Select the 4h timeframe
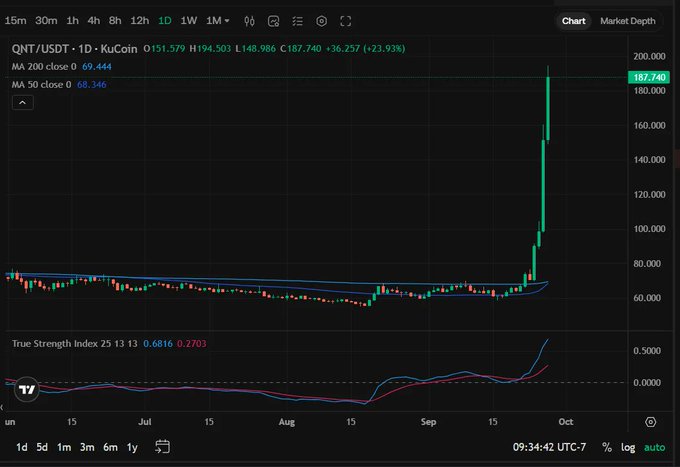The height and width of the screenshot is (467, 680). click(94, 20)
